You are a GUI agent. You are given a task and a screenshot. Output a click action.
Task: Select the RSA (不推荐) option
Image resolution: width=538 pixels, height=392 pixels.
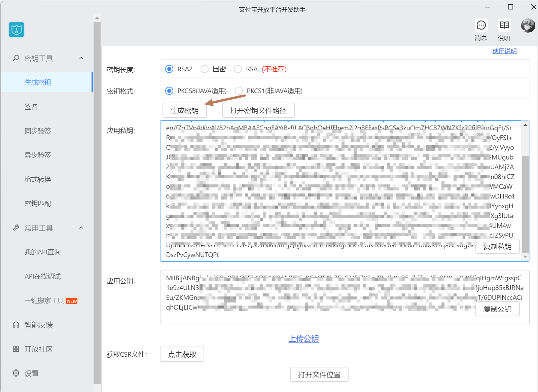(238, 69)
